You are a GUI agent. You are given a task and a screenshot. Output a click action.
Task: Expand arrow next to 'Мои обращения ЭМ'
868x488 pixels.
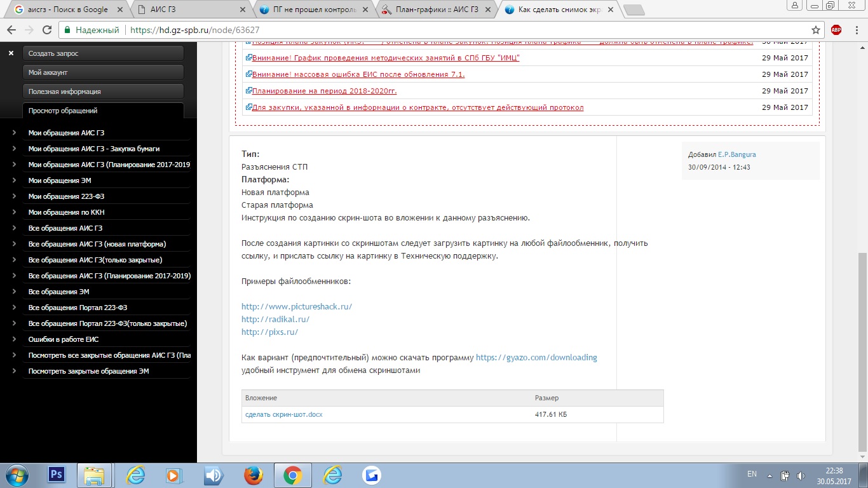[x=14, y=180]
